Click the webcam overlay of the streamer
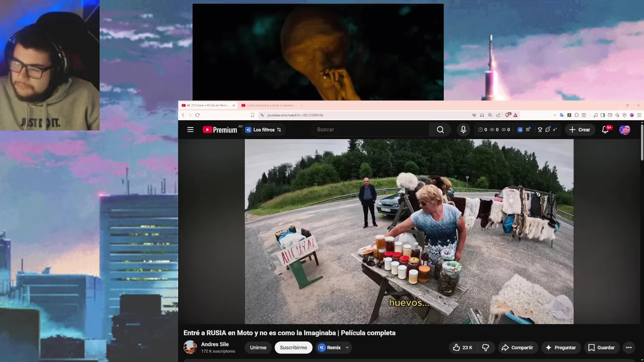The image size is (644, 362). pyautogui.click(x=50, y=65)
